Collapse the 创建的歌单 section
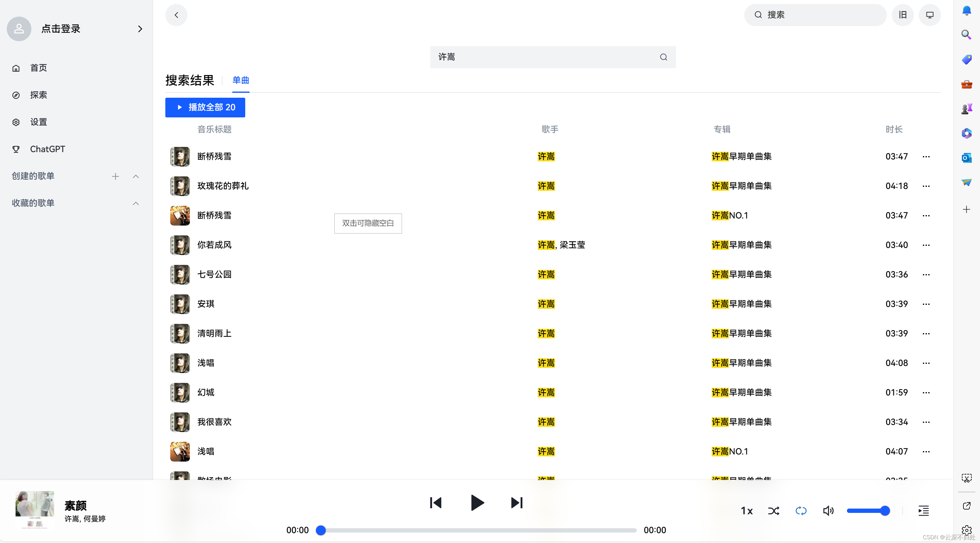 136,176
